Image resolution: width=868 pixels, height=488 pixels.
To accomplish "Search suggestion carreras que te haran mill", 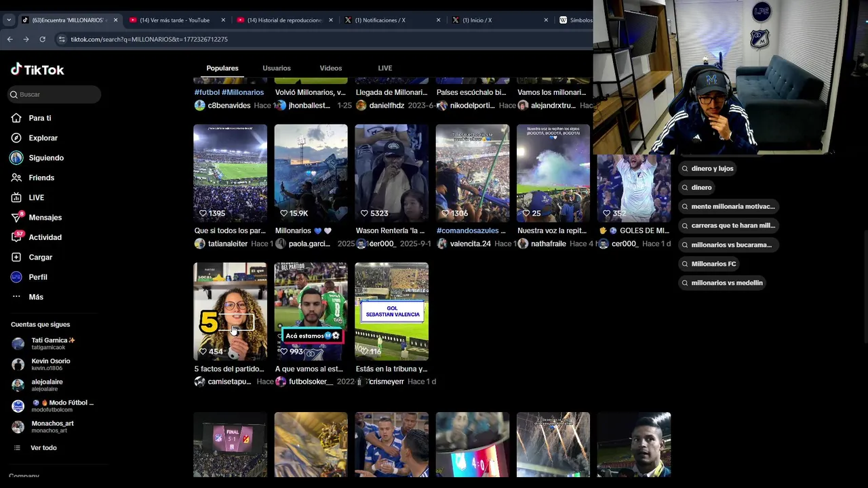I will [x=728, y=225].
